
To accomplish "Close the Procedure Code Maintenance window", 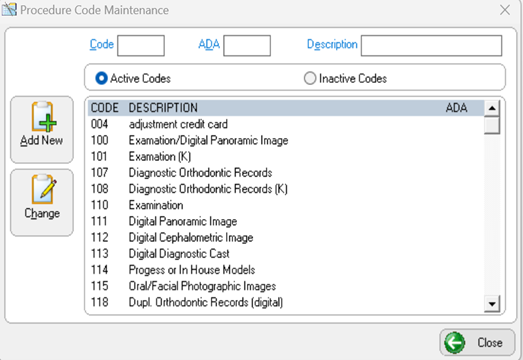I will click(x=505, y=10).
